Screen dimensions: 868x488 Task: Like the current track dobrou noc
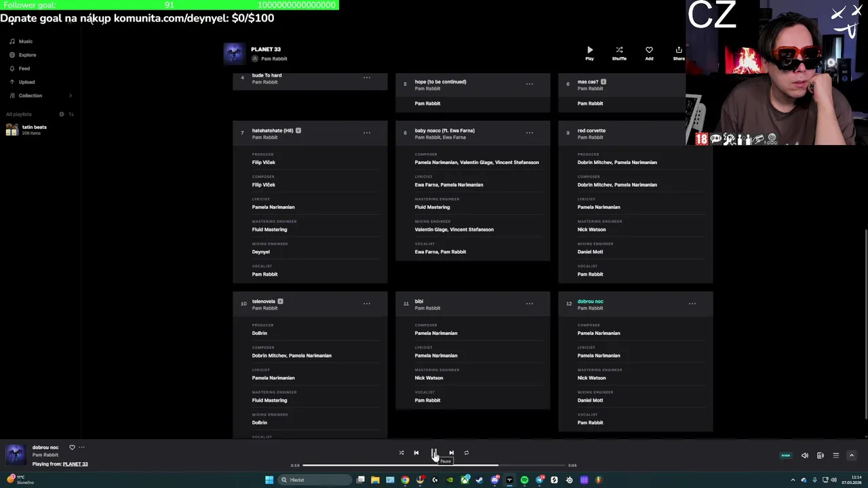pos(72,447)
